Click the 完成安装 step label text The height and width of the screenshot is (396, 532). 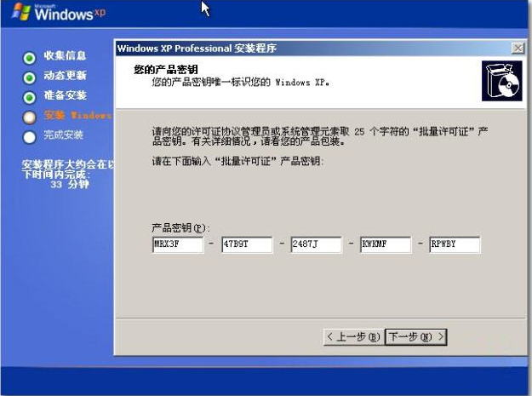tap(64, 135)
